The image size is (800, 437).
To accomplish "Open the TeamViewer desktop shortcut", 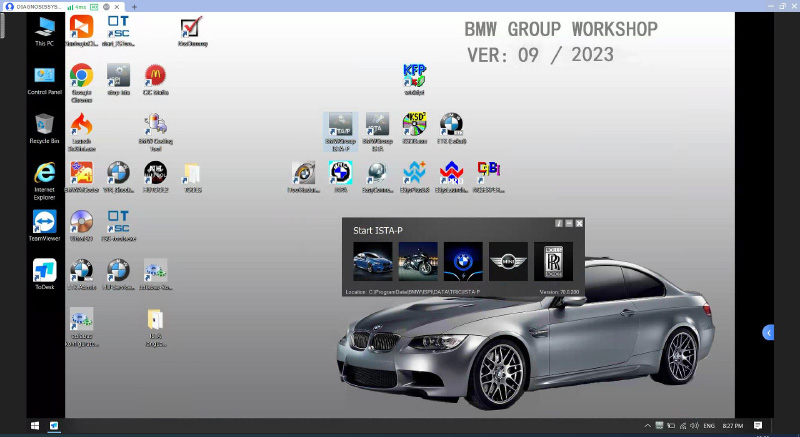I will pos(44,222).
